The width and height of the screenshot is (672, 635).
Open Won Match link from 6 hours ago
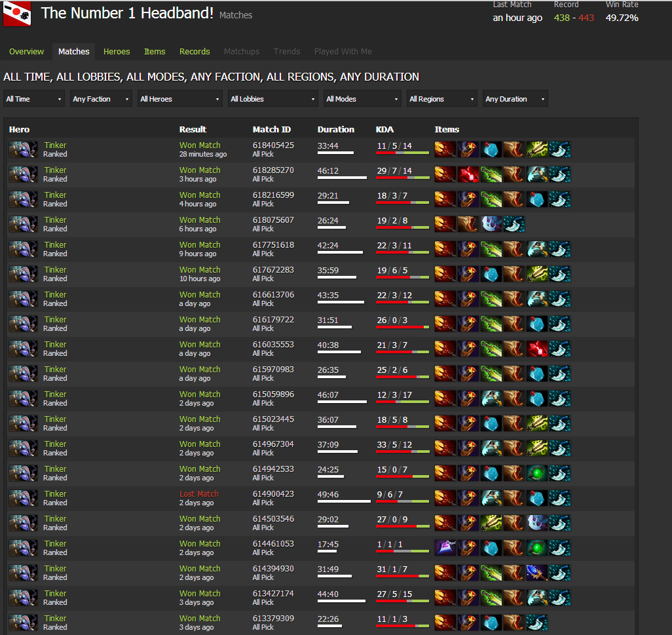(x=200, y=220)
